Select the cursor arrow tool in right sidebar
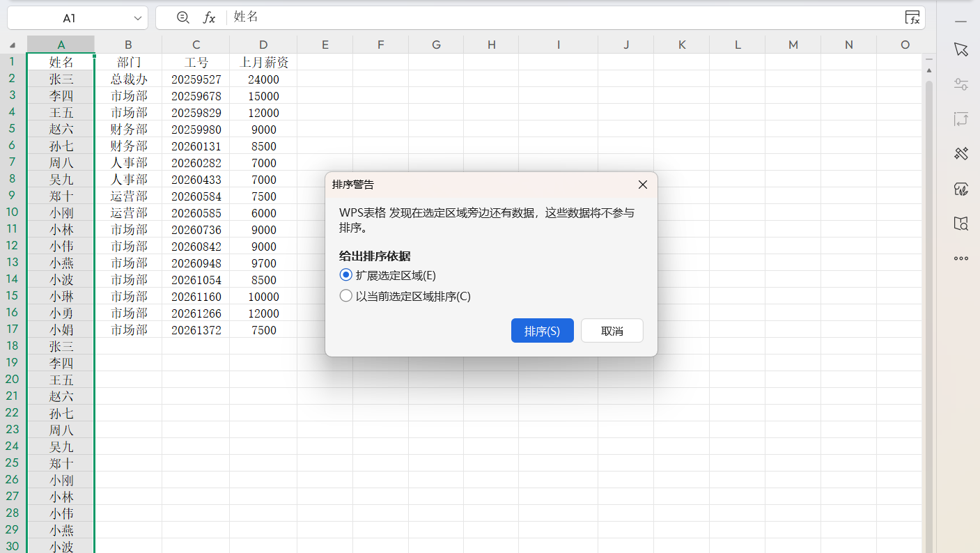 click(x=961, y=49)
